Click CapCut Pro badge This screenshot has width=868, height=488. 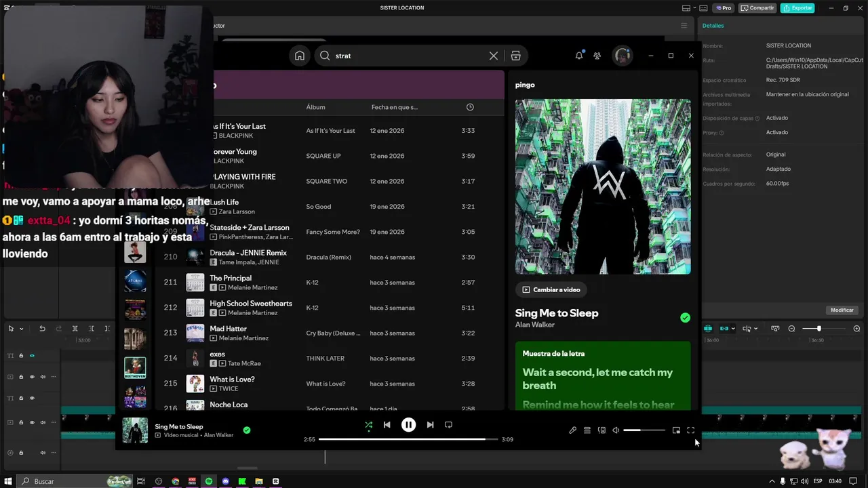(x=722, y=8)
